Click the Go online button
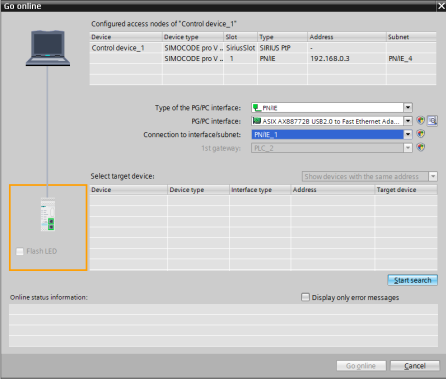 point(361,366)
